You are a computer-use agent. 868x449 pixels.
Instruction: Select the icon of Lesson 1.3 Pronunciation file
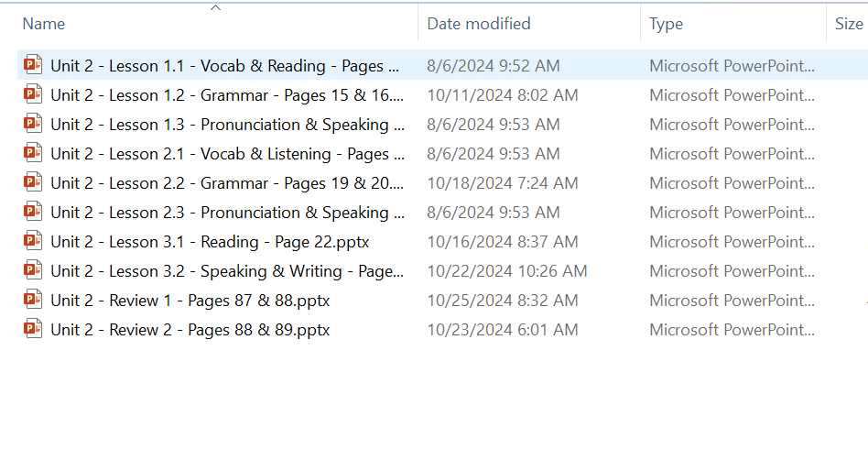pos(33,124)
